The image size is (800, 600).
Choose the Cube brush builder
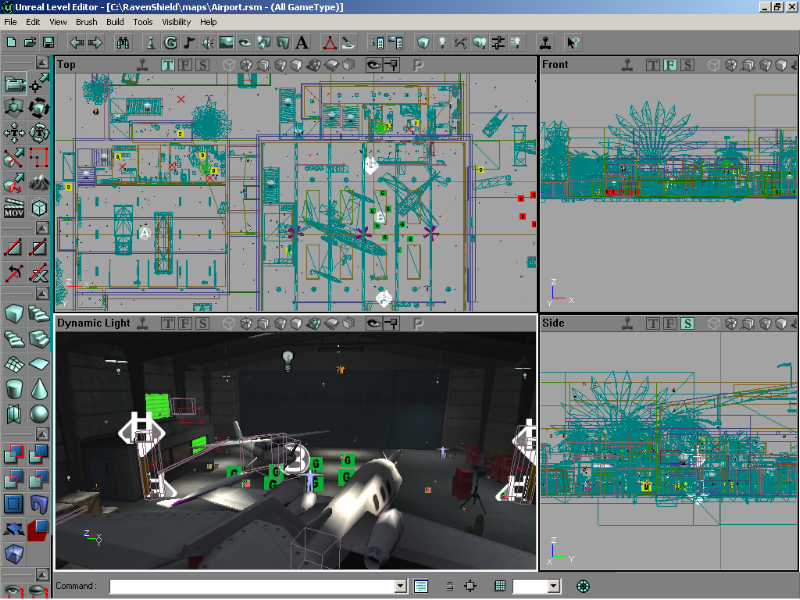click(x=14, y=313)
